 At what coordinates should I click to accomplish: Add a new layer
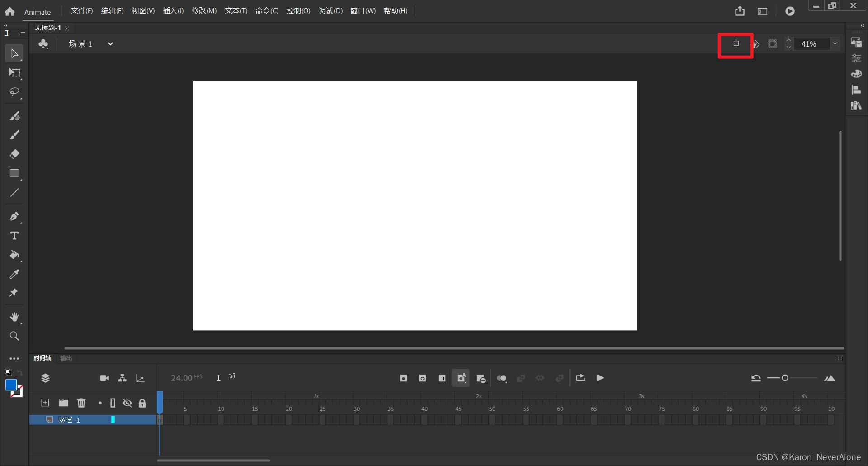45,403
